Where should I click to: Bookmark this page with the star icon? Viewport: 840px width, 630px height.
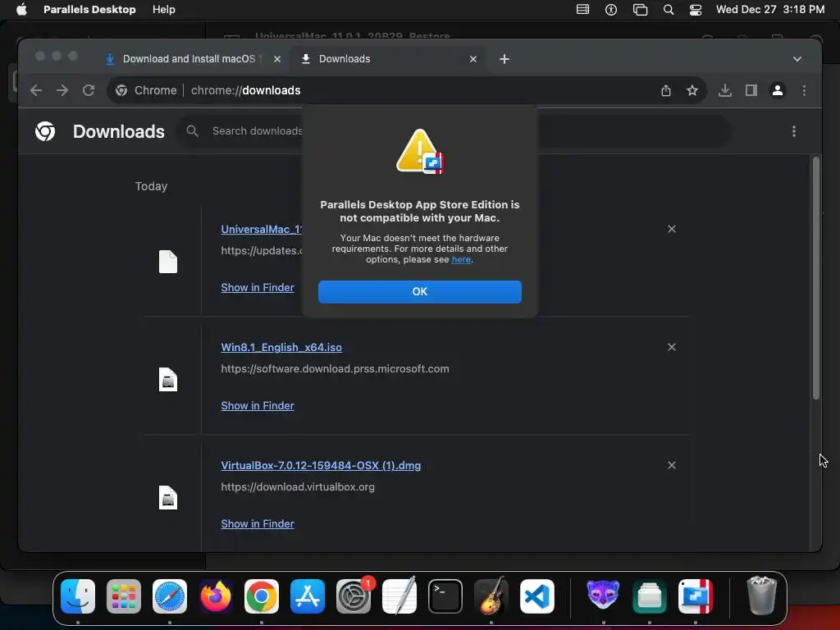[x=692, y=90]
